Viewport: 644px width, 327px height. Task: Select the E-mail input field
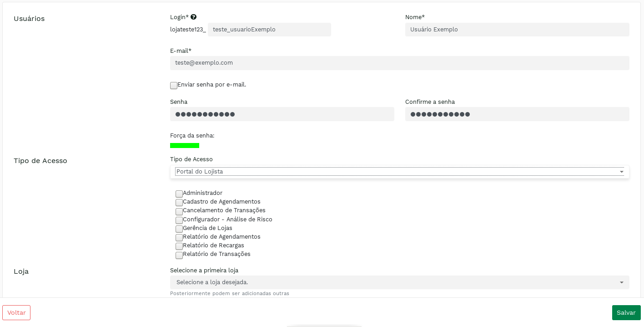[399, 63]
